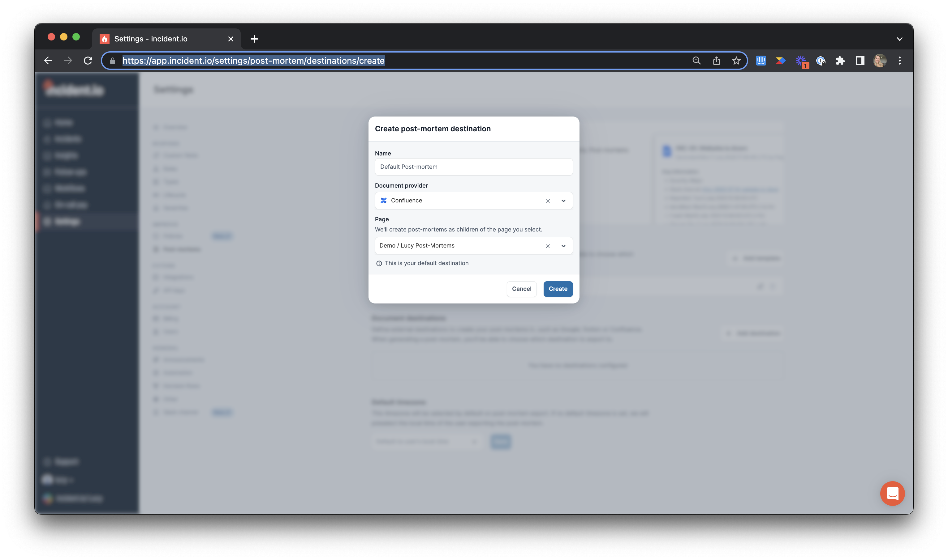The height and width of the screenshot is (560, 948).
Task: Click the share icon in address bar
Action: click(717, 61)
